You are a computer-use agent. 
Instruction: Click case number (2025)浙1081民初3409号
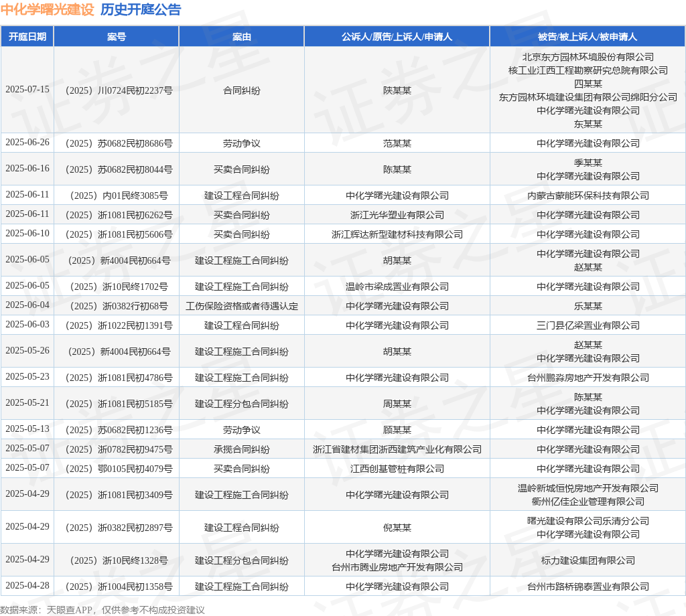coord(119,495)
